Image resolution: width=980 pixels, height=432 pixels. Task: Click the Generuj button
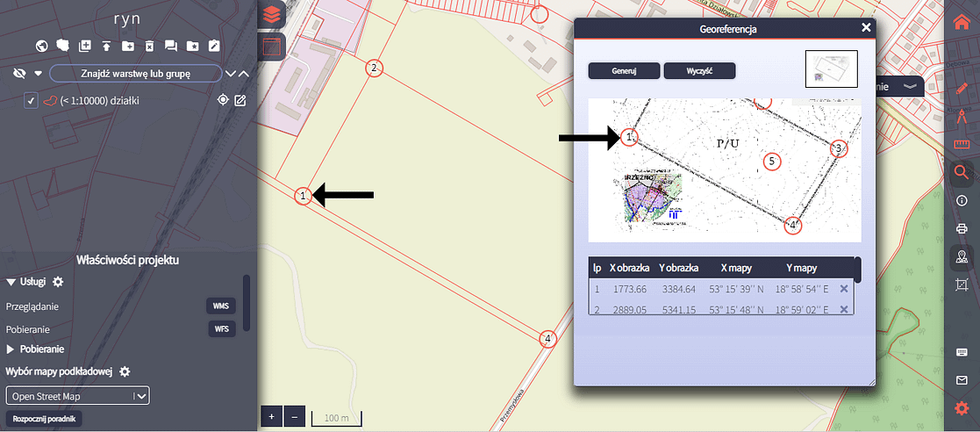[x=624, y=70]
